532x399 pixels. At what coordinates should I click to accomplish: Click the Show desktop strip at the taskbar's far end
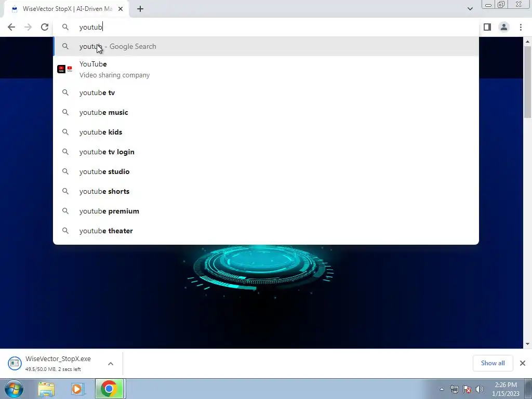(528, 389)
